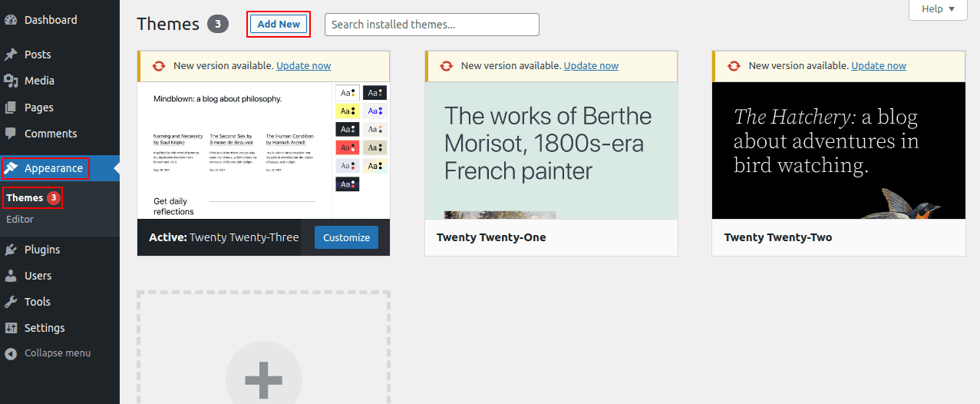
Task: Select the Editor submenu item
Action: [20, 219]
